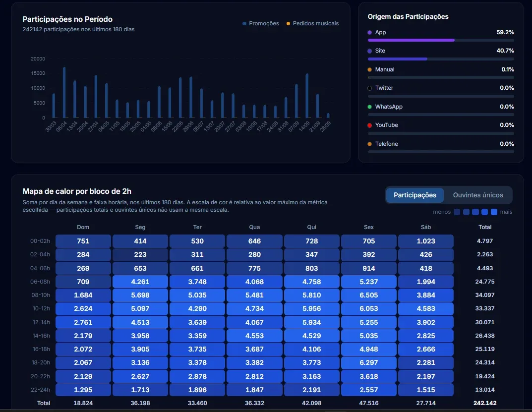Click the 40.7% value for Site
This screenshot has width=532, height=412.
[505, 51]
